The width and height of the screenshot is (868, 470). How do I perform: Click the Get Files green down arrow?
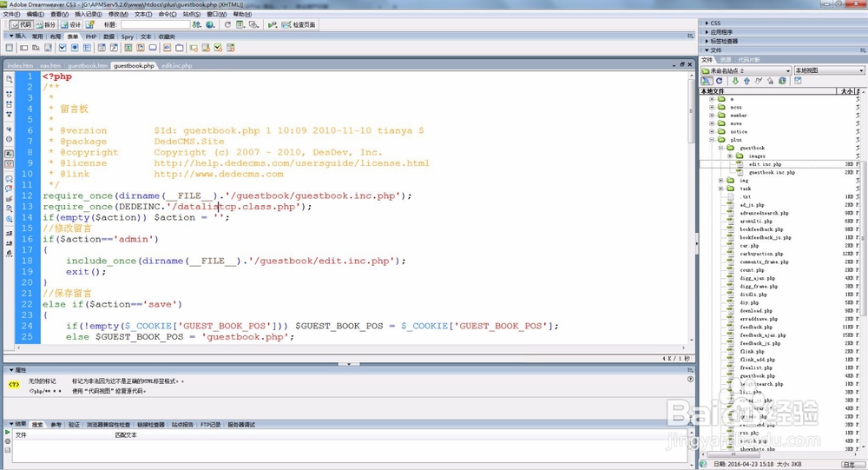coord(735,81)
